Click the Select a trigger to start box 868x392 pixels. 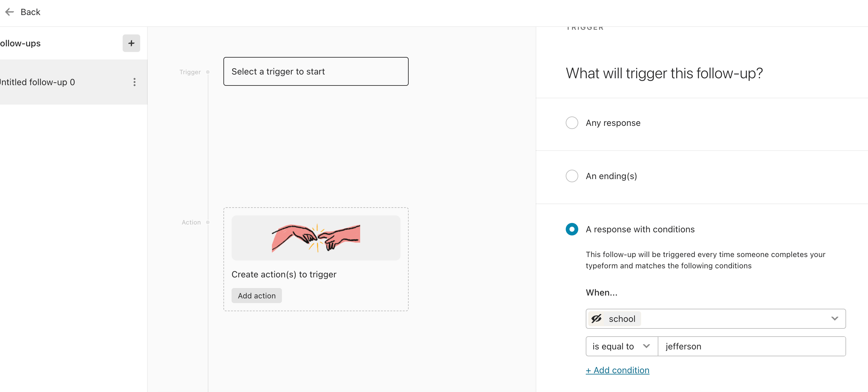click(x=316, y=71)
